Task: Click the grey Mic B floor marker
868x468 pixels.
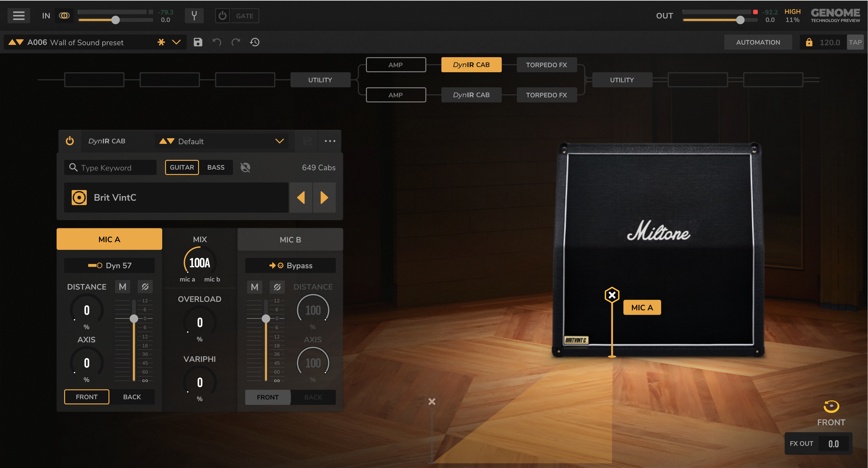Action: coord(432,401)
